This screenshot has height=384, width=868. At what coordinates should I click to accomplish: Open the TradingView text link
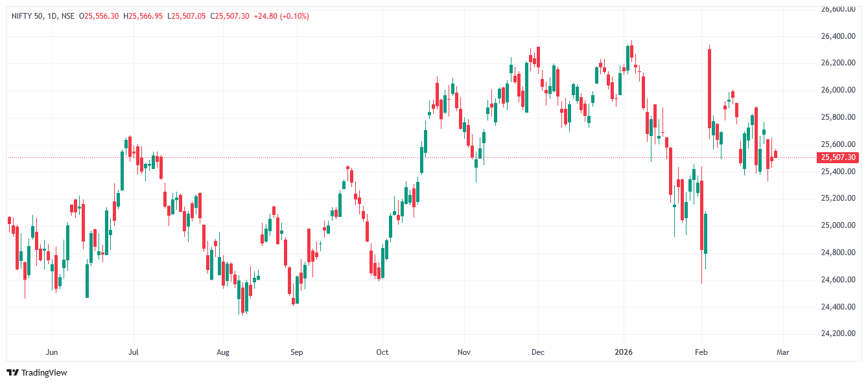44,373
